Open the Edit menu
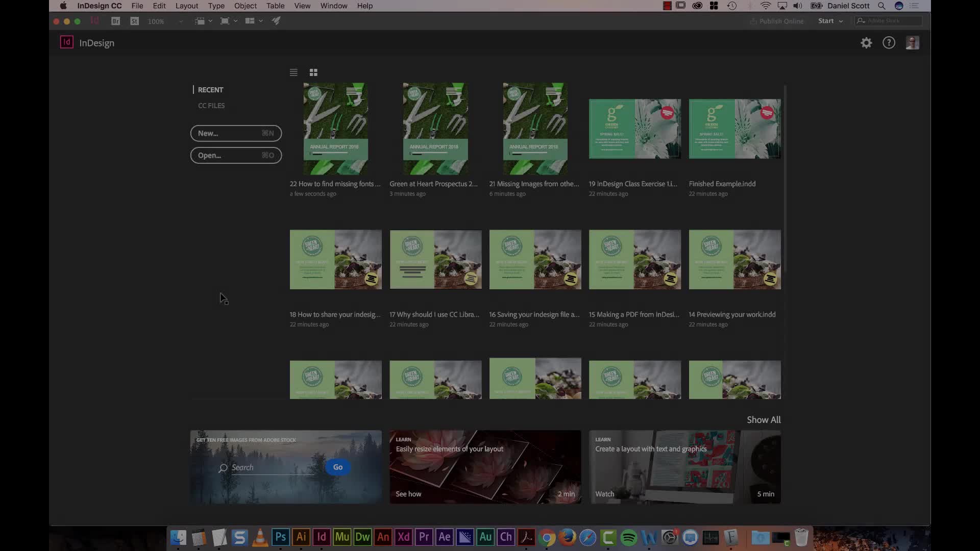The height and width of the screenshot is (551, 980). [x=159, y=6]
